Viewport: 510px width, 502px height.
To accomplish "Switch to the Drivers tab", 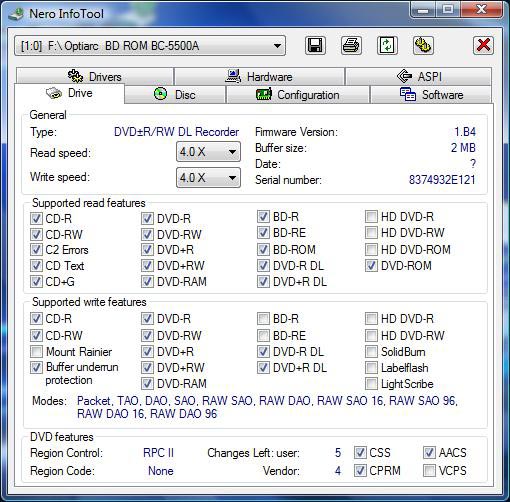I will click(95, 76).
